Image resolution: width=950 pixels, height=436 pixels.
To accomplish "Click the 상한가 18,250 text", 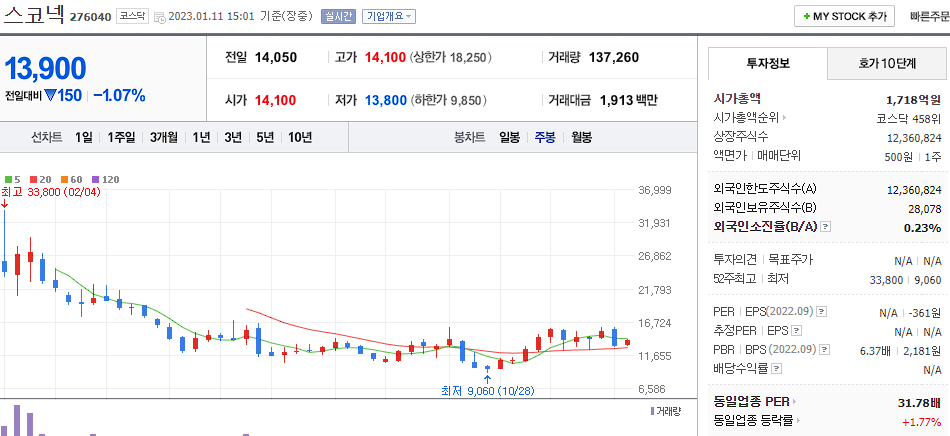I will click(x=451, y=58).
